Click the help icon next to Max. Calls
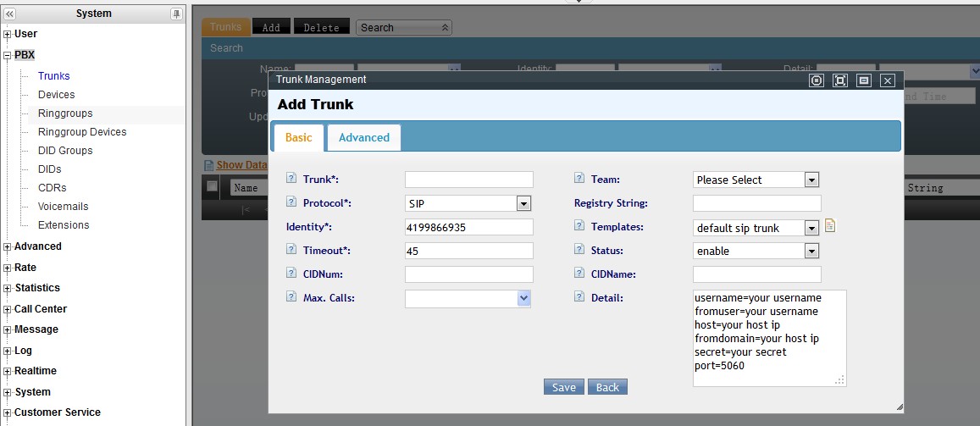 pos(291,297)
